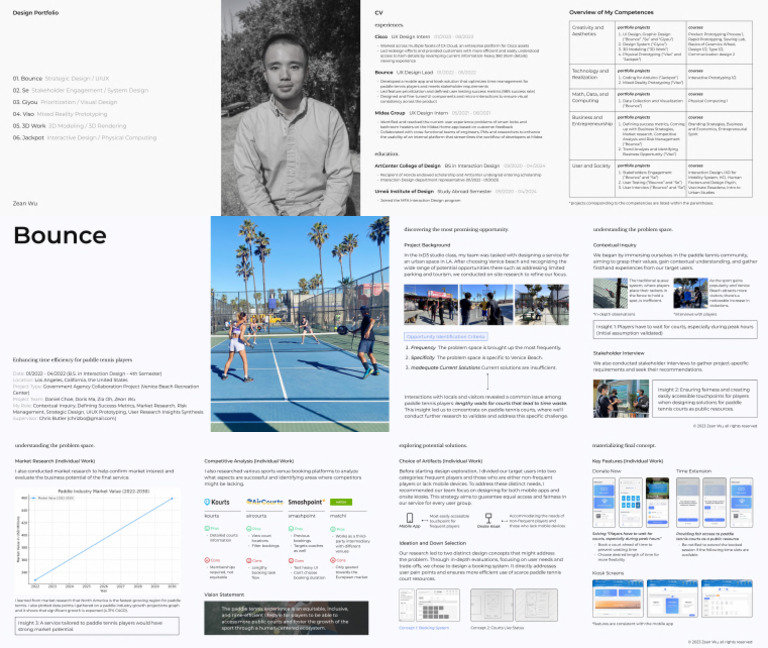Click the 'Bounce UX Design Lead' CV entry
Viewport: 768px width, 648px height.
(x=425, y=72)
